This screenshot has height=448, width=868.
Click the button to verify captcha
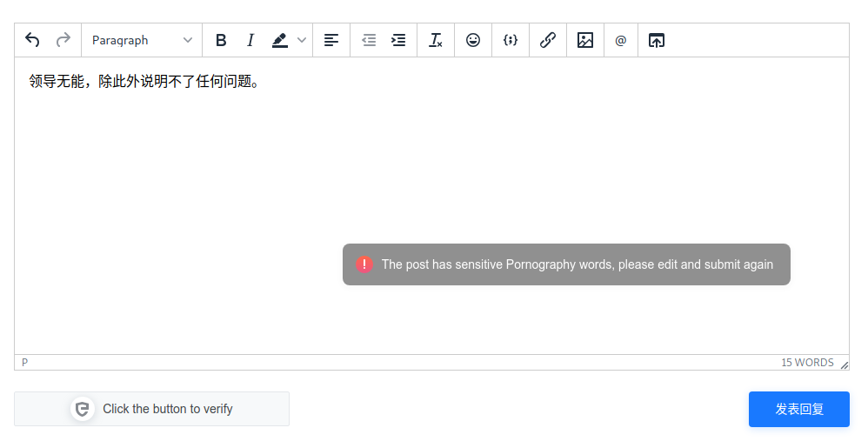[151, 409]
